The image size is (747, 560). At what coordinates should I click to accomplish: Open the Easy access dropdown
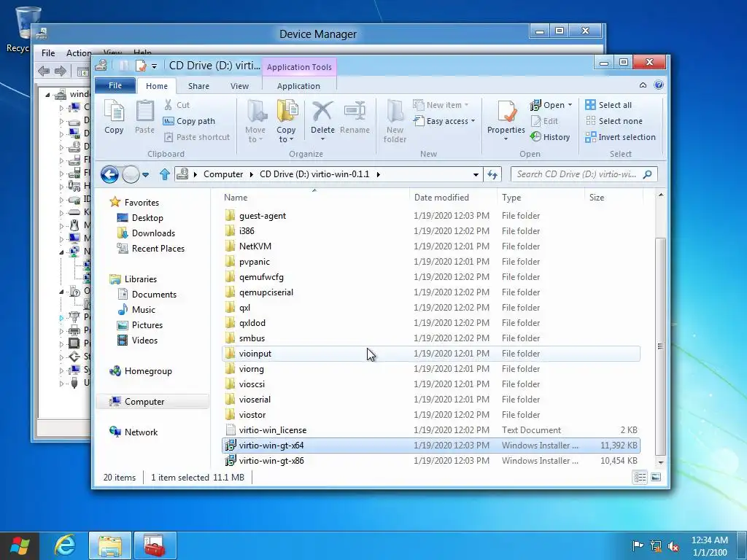point(444,121)
